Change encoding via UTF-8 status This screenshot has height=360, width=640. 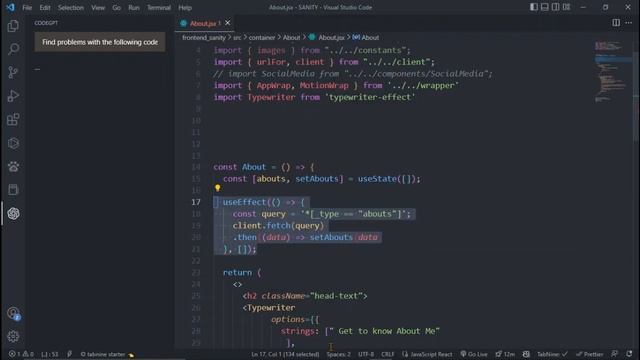point(366,354)
